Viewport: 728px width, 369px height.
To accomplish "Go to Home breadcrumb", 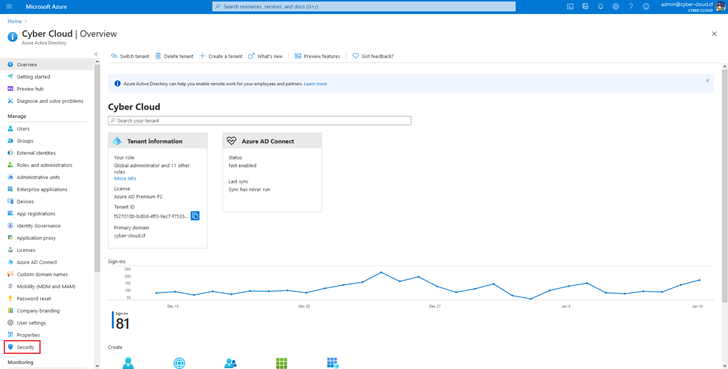I will coord(14,21).
